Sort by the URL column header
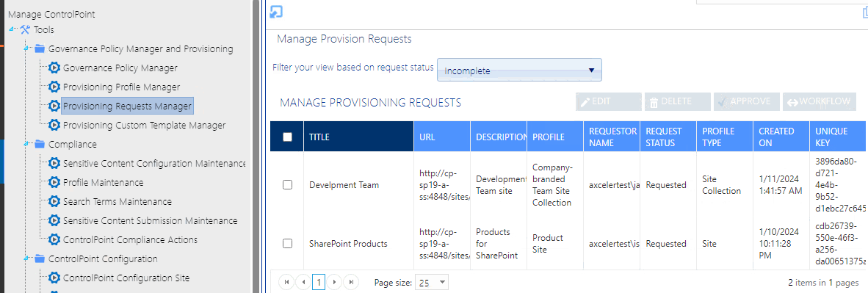Image resolution: width=868 pixels, height=293 pixels. tap(442, 137)
